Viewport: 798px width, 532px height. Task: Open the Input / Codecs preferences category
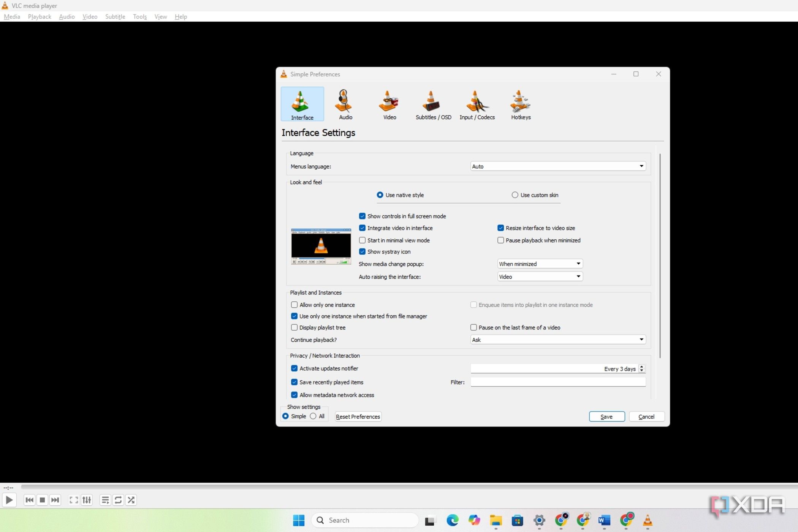pyautogui.click(x=477, y=104)
